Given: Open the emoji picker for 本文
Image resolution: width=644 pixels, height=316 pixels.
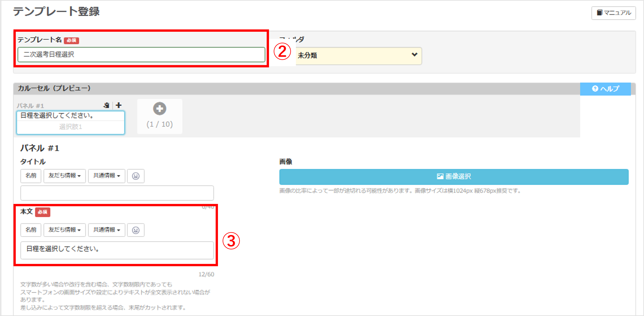Looking at the screenshot, I should 136,230.
